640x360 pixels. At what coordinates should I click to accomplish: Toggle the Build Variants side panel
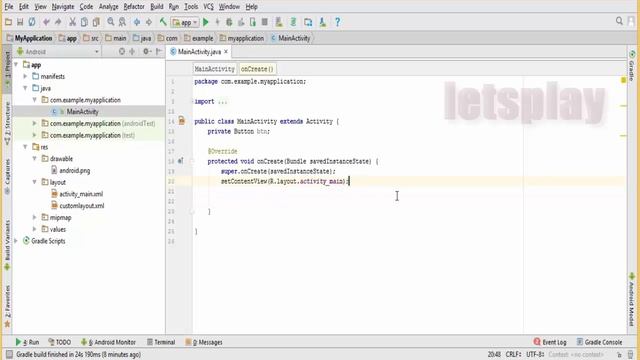pos(7,245)
